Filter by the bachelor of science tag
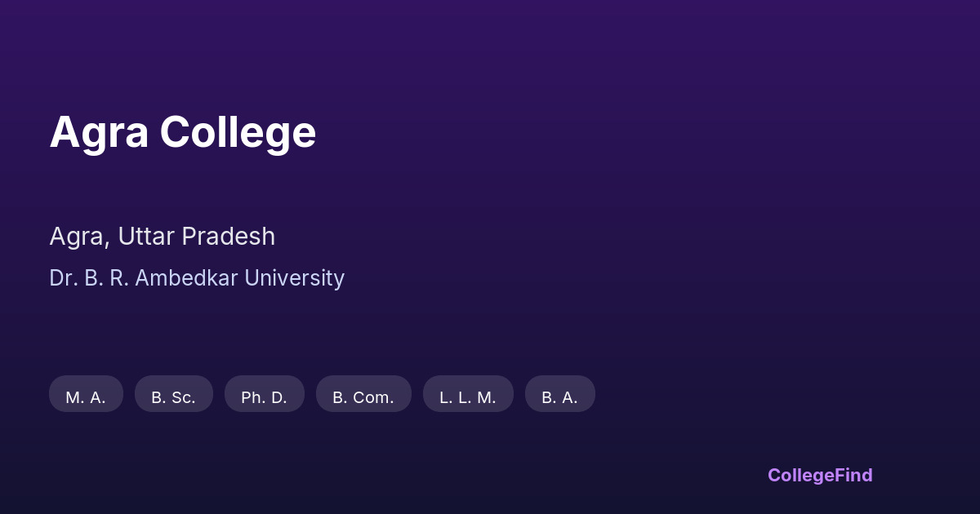This screenshot has width=980, height=514. click(173, 394)
